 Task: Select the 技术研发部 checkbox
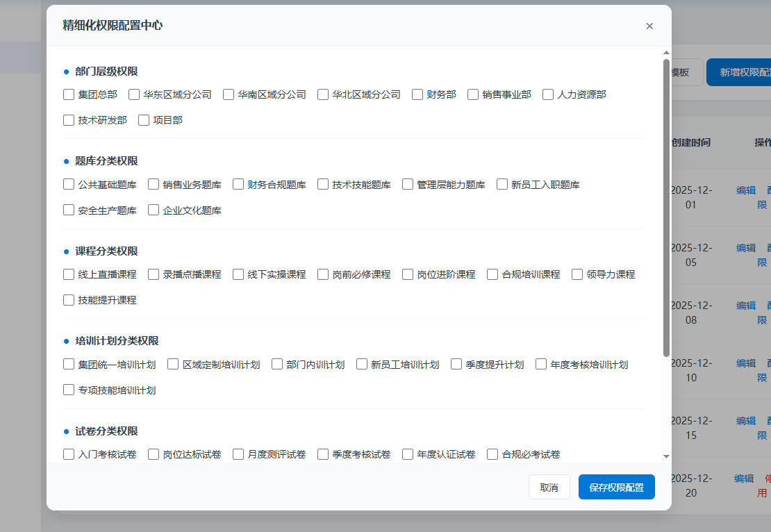tap(69, 120)
